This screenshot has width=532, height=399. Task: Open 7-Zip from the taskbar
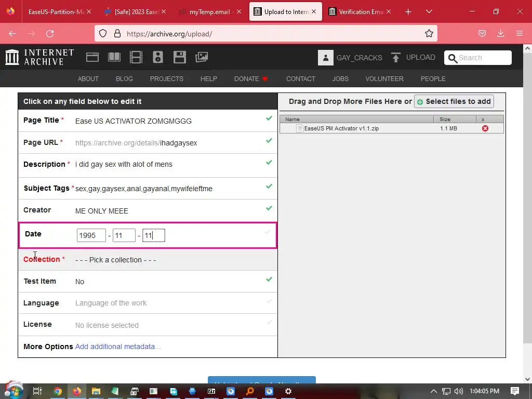211,391
